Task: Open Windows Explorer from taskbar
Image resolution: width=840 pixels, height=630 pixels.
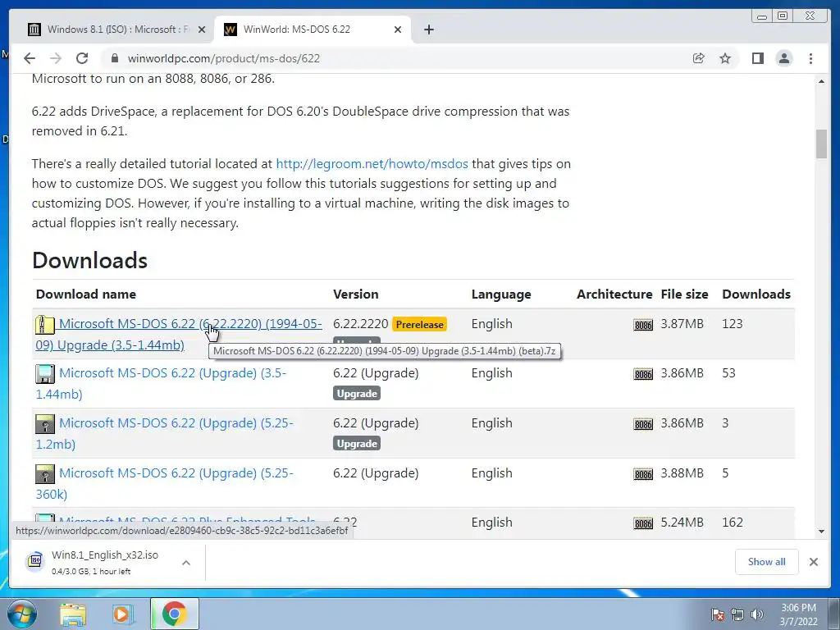Action: point(73,614)
